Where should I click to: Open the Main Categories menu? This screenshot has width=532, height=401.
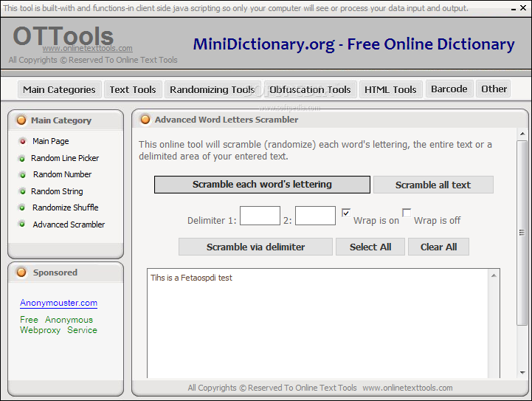click(59, 89)
